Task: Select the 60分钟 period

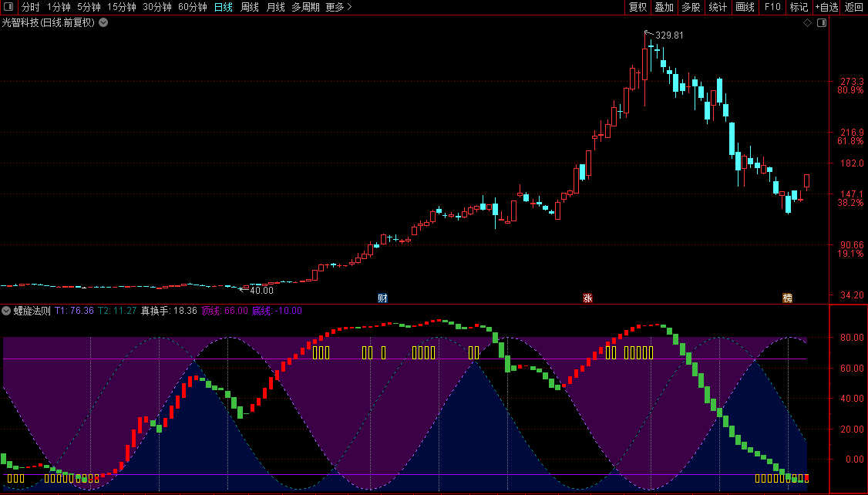Action: 193,7
